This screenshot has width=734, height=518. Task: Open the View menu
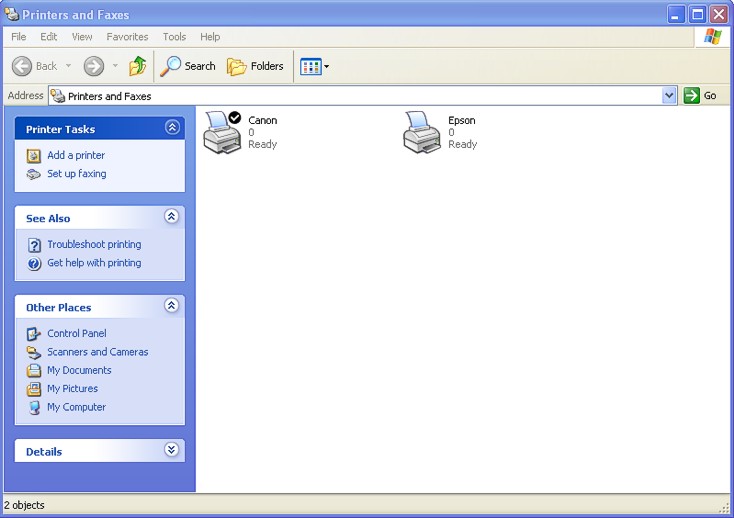click(x=82, y=36)
